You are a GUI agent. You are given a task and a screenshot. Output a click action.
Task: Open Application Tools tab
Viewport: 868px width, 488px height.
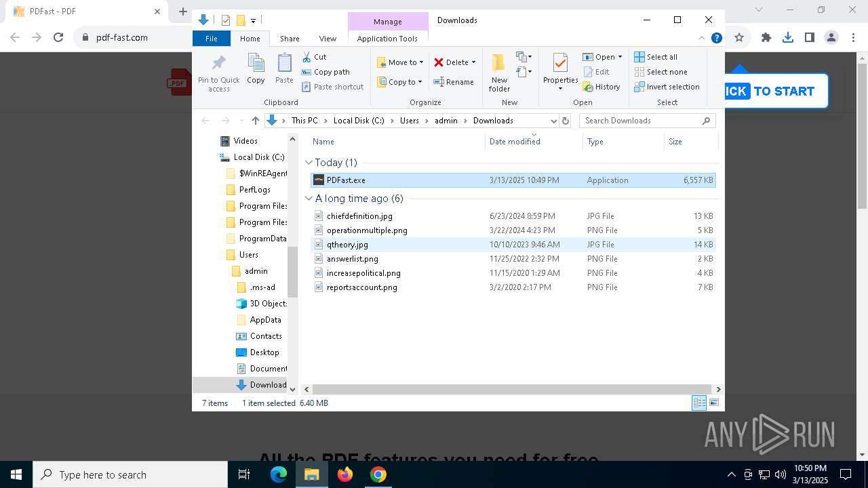pyautogui.click(x=387, y=39)
